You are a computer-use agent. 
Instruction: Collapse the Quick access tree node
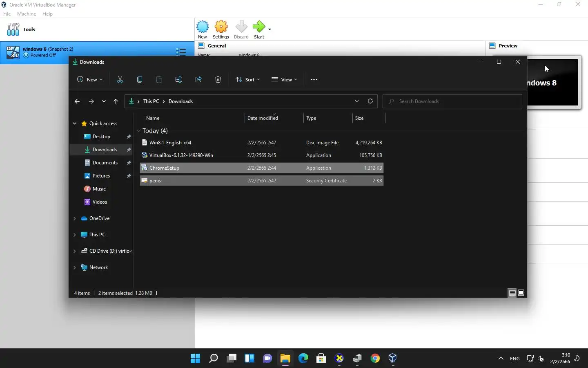pyautogui.click(x=74, y=123)
